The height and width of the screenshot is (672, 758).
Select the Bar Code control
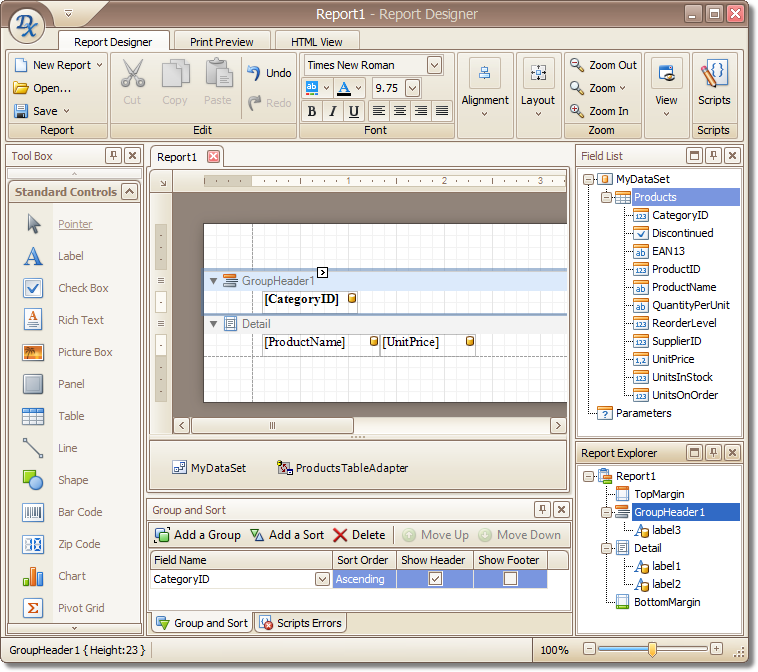pyautogui.click(x=80, y=512)
